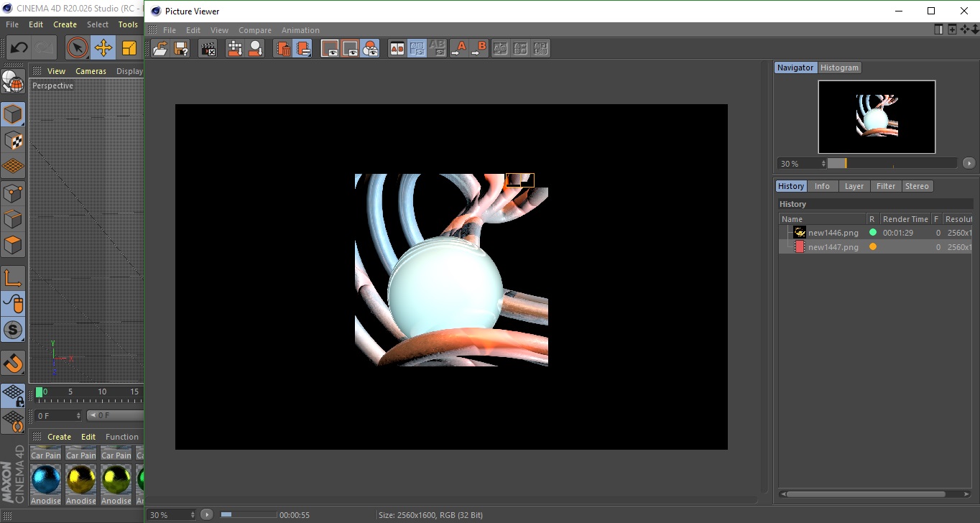Select the Move tool in main toolbar

103,48
